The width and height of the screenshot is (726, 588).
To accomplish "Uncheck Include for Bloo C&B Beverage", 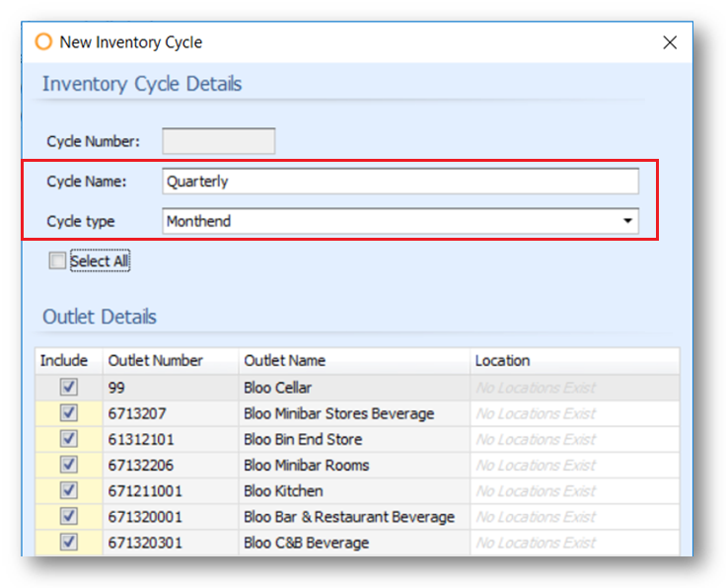I will pos(69,543).
